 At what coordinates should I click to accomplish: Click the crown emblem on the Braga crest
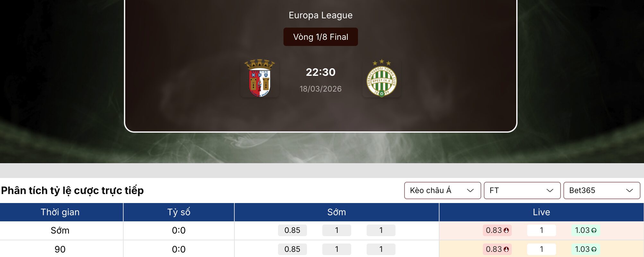point(260,64)
